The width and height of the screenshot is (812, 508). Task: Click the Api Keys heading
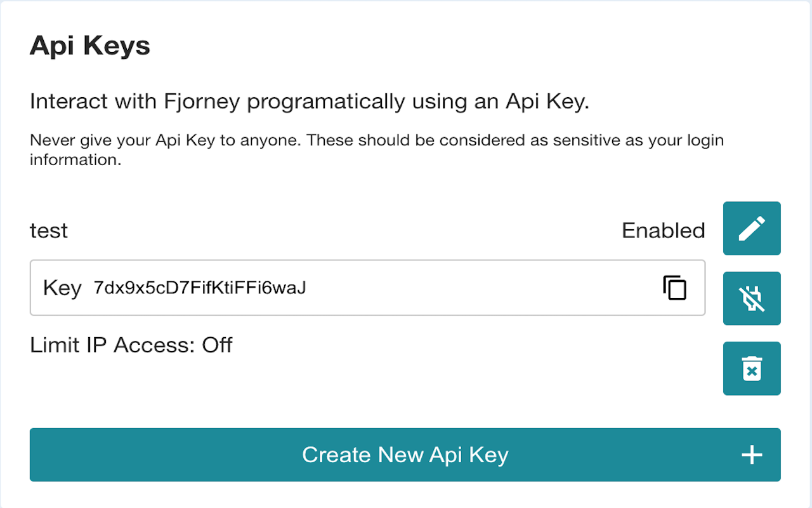pos(90,46)
